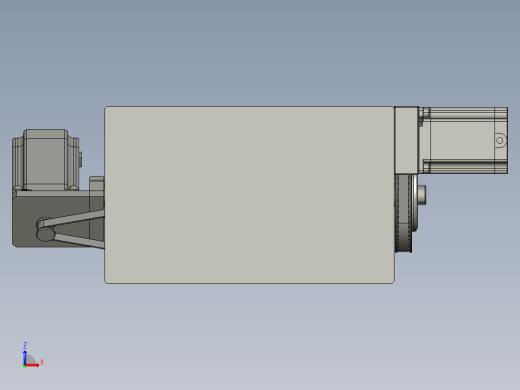Select the circular hole on right motor end
This screenshot has height=390, width=520.
point(499,140)
